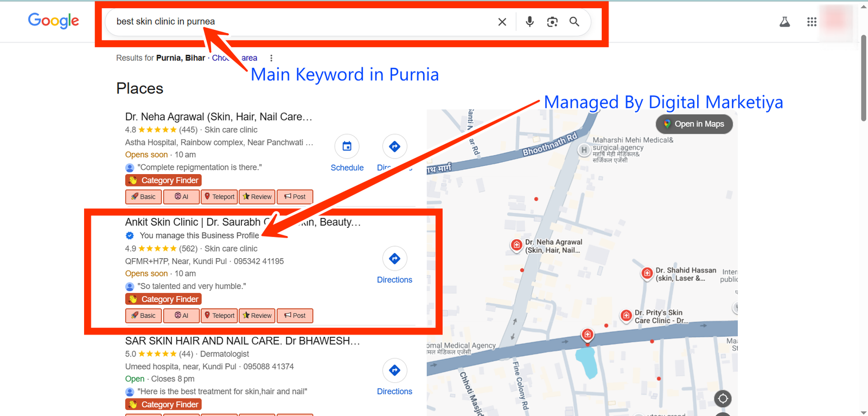Open three-dot menu next to Results for Purnia
This screenshot has height=416, width=868.
tap(271, 58)
